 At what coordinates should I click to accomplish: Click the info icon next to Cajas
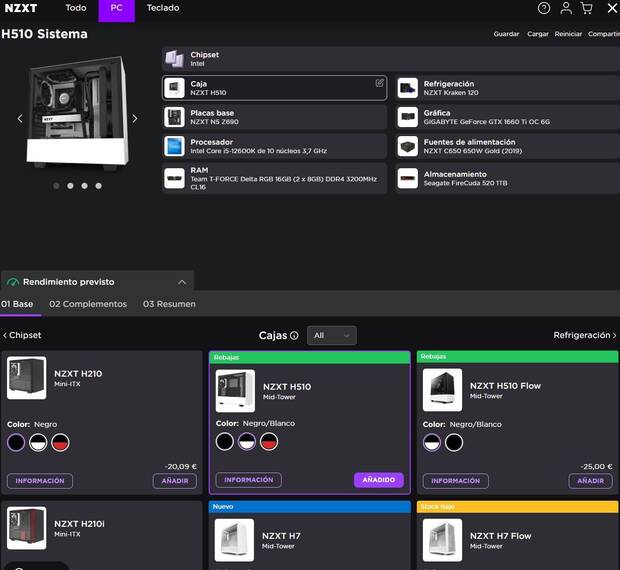pyautogui.click(x=294, y=335)
